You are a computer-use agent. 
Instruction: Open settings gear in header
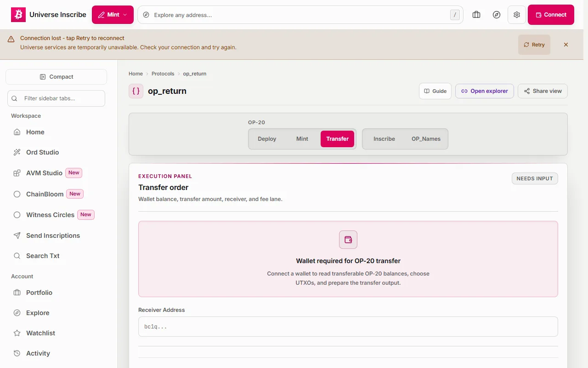tap(517, 15)
